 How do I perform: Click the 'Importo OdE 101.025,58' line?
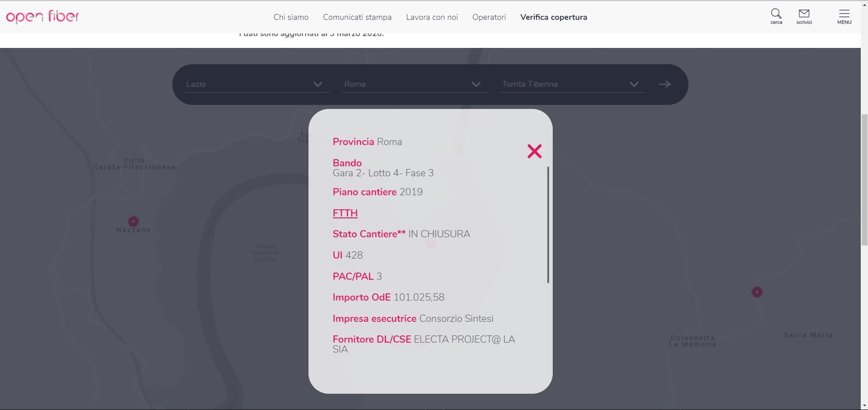click(x=389, y=297)
